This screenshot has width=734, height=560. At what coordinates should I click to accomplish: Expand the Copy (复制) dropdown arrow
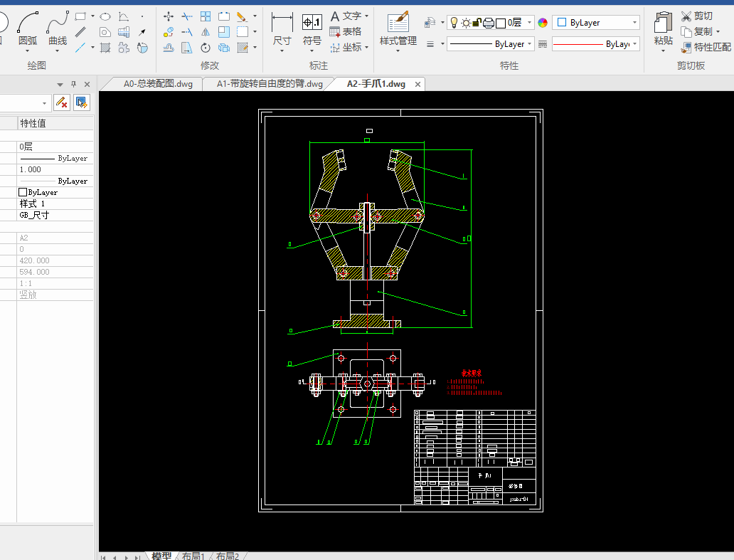pos(718,32)
